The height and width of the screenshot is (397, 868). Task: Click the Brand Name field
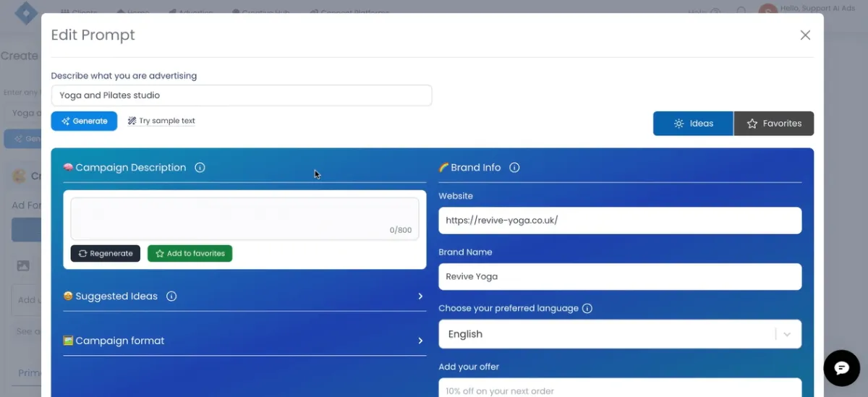(620, 276)
